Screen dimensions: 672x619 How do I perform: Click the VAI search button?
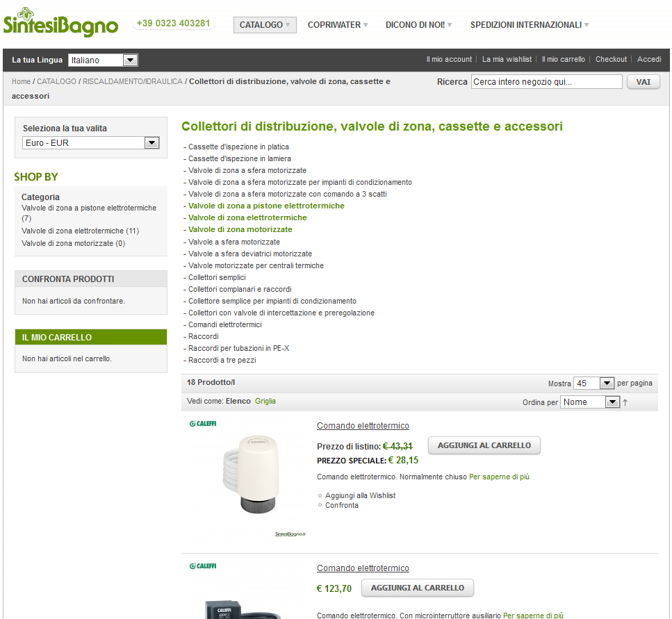(643, 81)
